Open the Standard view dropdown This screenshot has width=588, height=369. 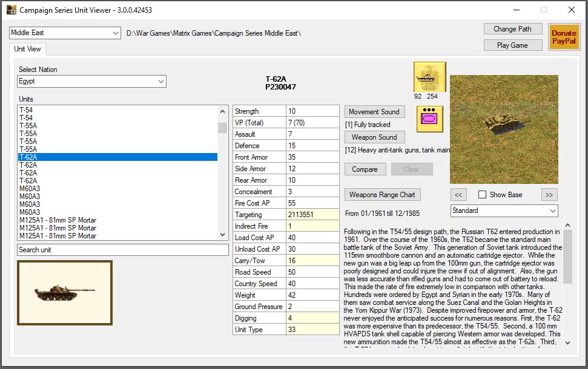(504, 211)
